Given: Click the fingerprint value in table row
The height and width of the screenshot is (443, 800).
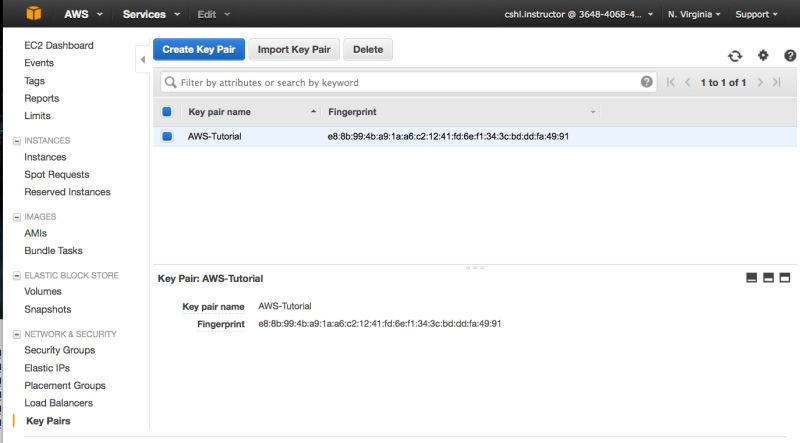Looking at the screenshot, I should [x=448, y=136].
